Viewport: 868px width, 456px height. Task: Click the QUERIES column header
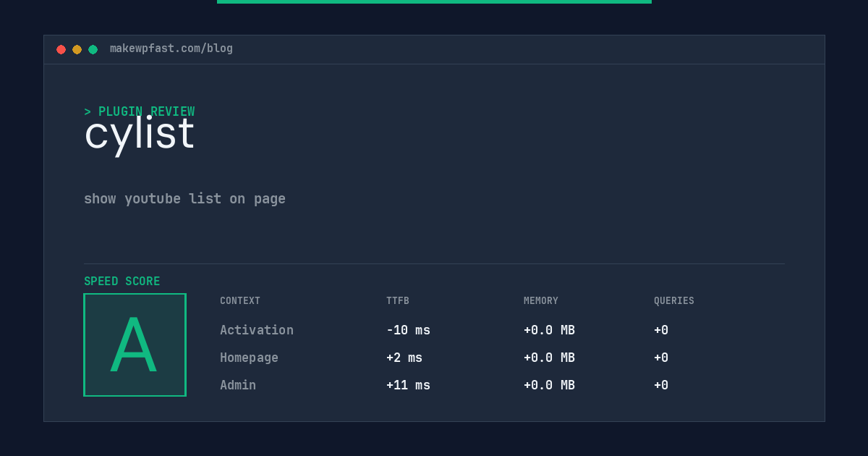[674, 301]
